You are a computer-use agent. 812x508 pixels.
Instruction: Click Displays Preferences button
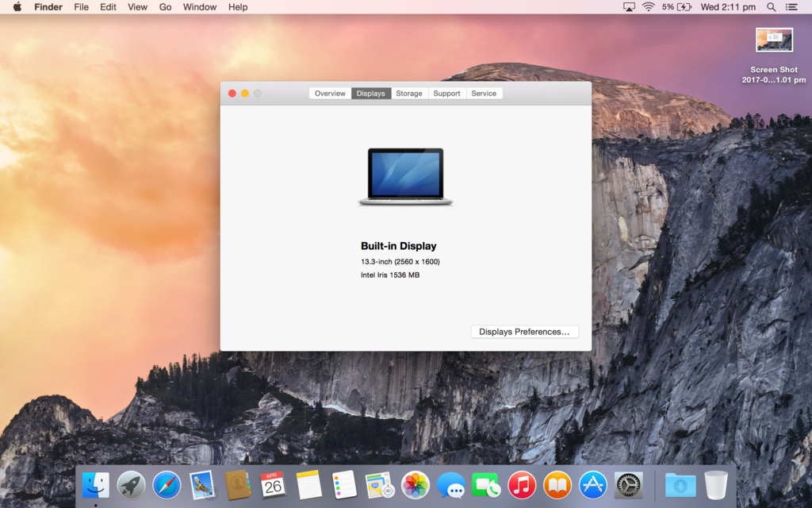(524, 332)
